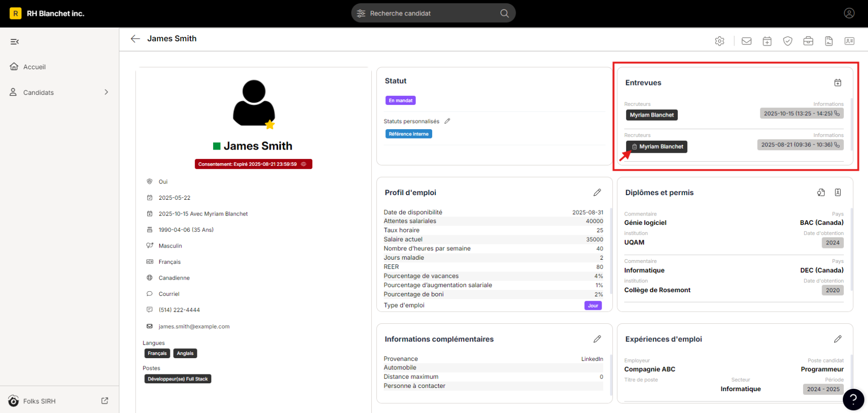The image size is (868, 413).
Task: Open the 2025-10-15 interview info
Action: 802,113
